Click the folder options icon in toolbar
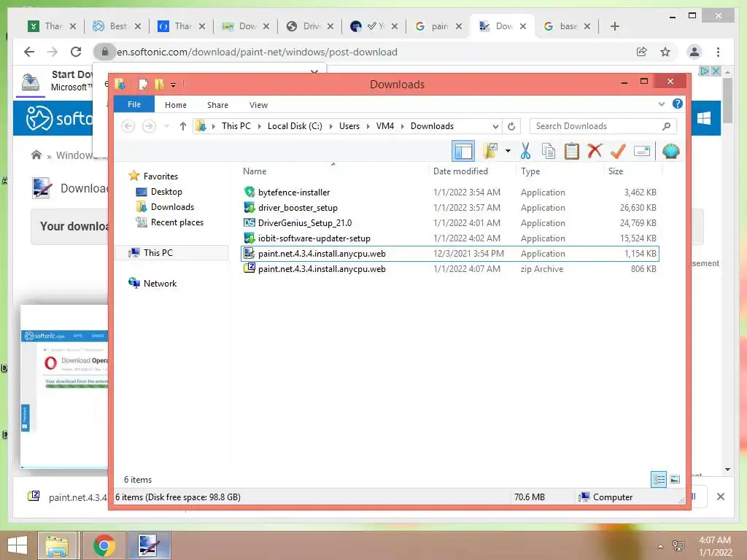The height and width of the screenshot is (560, 747). click(x=489, y=152)
